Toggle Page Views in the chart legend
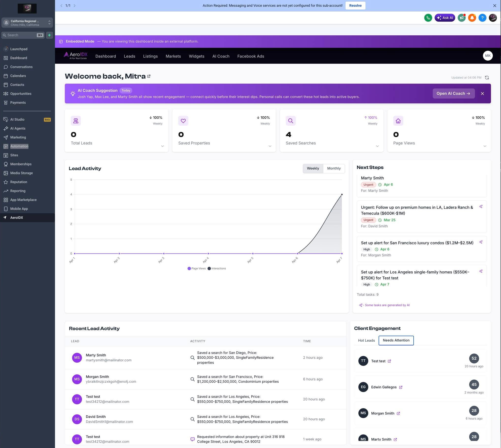Viewport: 501px width, 448px height. point(196,268)
